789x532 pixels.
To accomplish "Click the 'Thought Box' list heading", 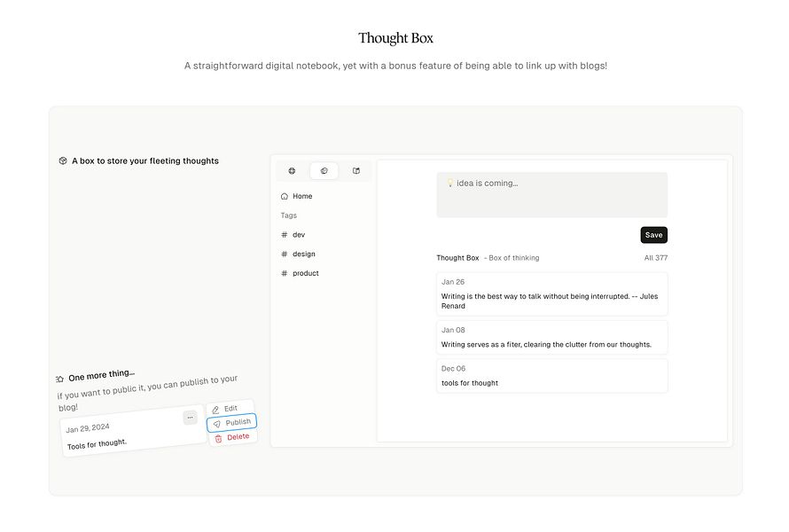I will [457, 258].
